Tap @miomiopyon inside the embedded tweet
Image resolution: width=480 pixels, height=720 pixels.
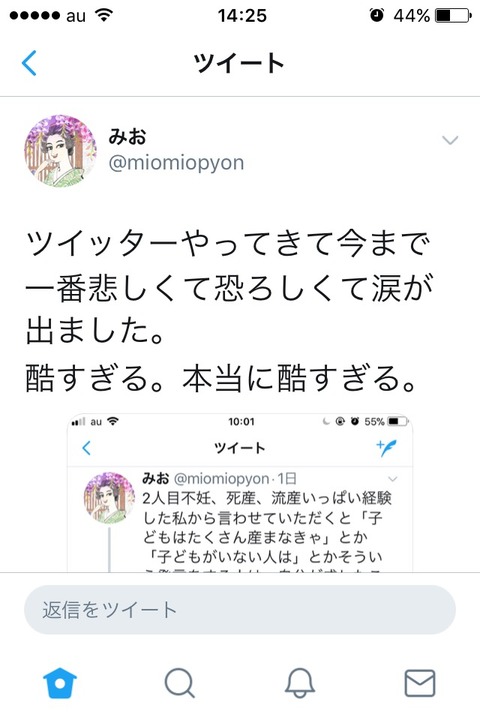221,479
